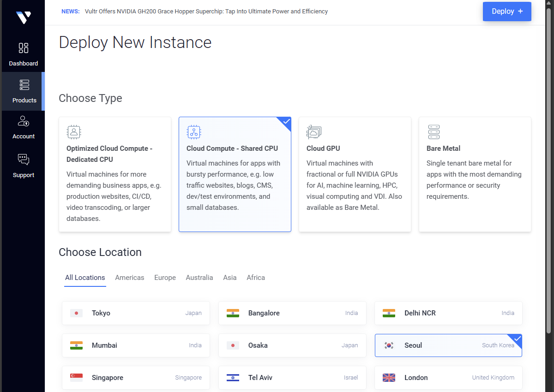Image resolution: width=554 pixels, height=392 pixels.
Task: Select the Cloud GPU type card
Action: [x=355, y=174]
